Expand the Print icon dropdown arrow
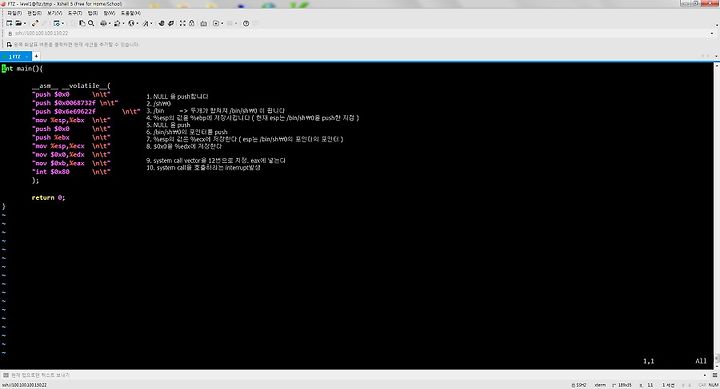720x389 pixels. click(110, 23)
